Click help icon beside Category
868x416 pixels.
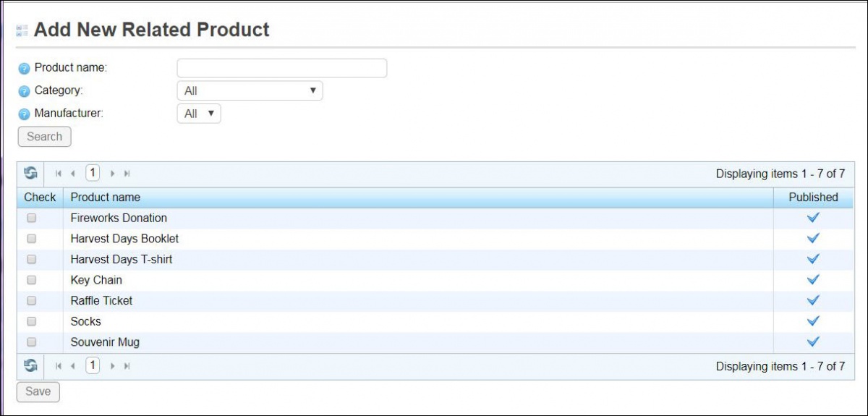tap(24, 91)
